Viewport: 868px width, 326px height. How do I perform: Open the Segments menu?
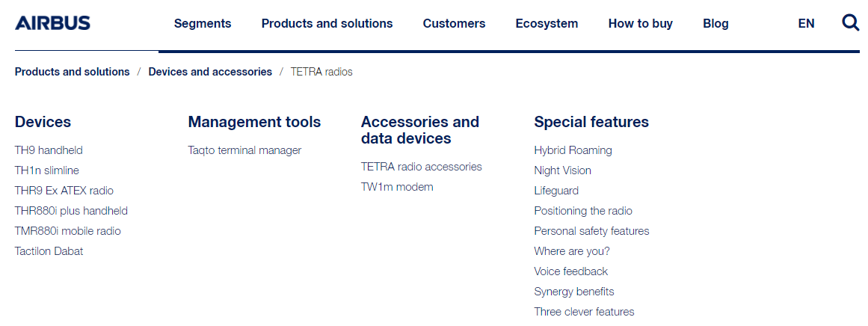pyautogui.click(x=203, y=24)
